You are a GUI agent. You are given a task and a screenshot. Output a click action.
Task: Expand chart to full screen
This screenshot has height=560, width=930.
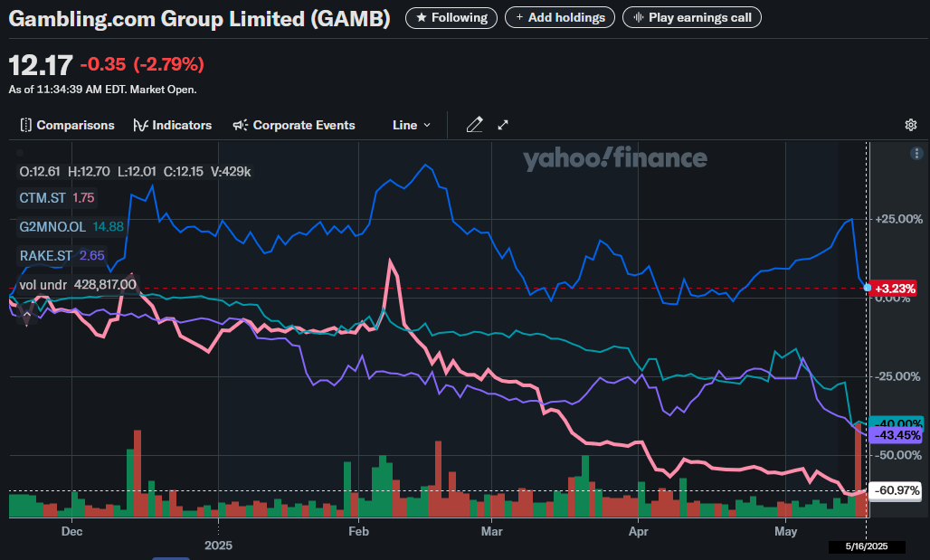click(x=503, y=125)
